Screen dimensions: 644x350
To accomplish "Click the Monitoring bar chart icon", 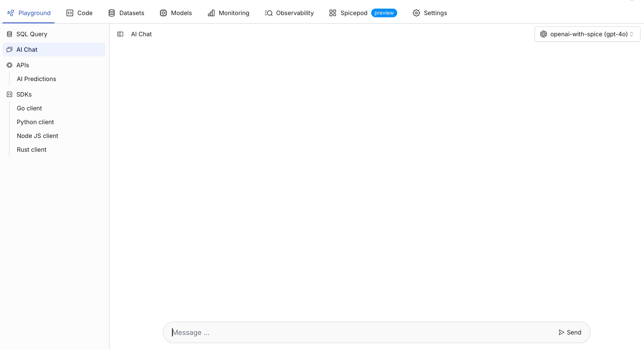I will 211,13.
